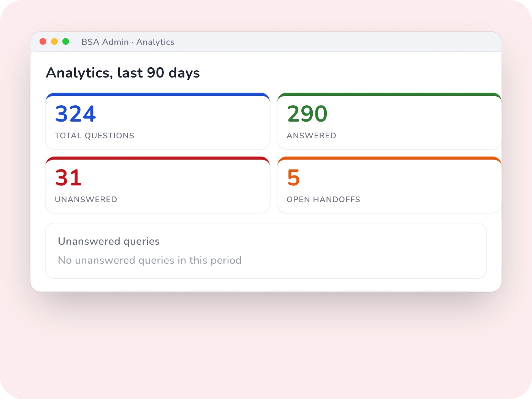
Task: Click the window title BSA Admin · Analytics
Action: (128, 42)
